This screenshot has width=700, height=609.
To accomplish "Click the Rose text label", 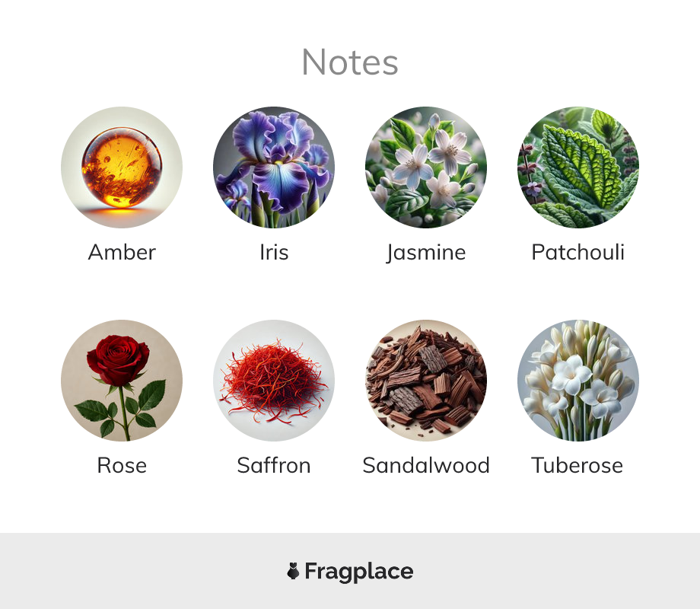I will (x=122, y=465).
